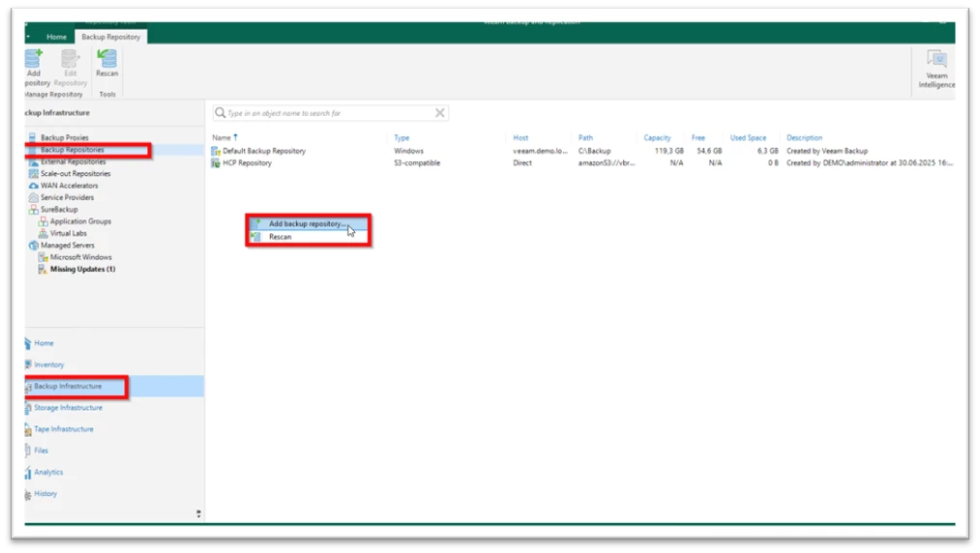Focus the object name search field

pyautogui.click(x=329, y=113)
